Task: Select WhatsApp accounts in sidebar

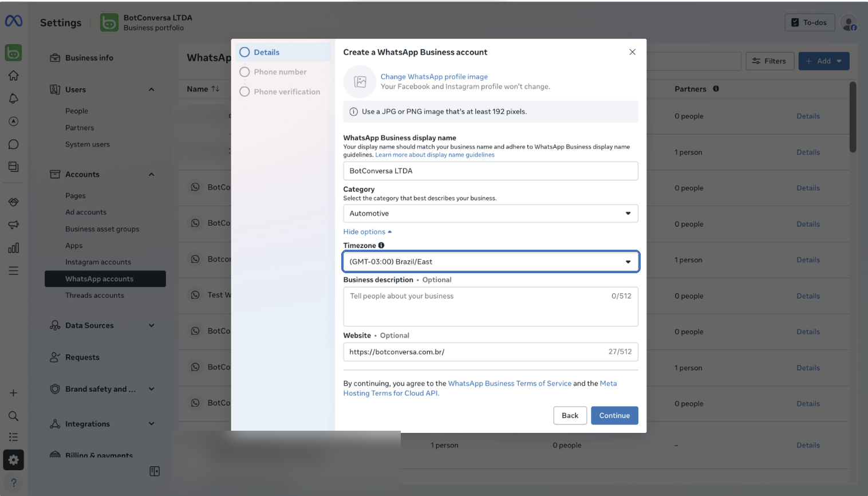Action: click(105, 279)
